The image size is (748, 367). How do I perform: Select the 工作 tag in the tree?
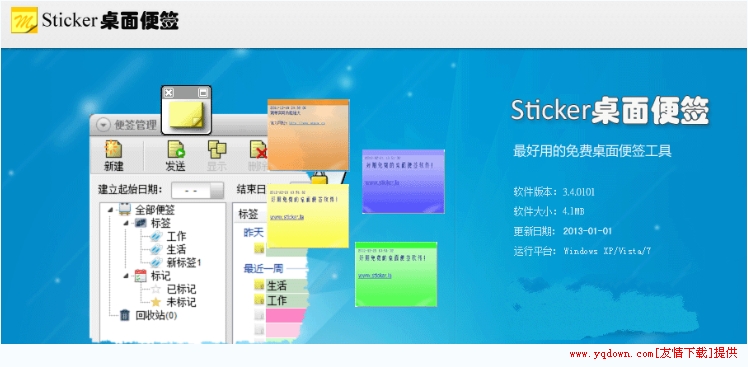[177, 236]
